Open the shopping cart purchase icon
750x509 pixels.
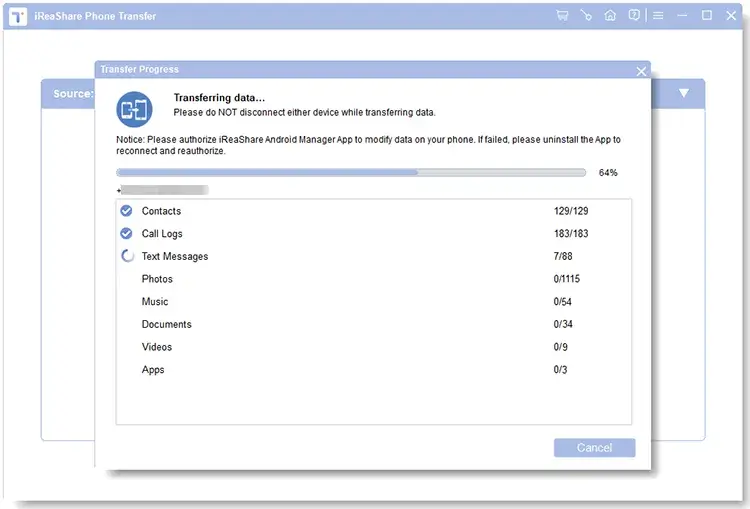562,16
